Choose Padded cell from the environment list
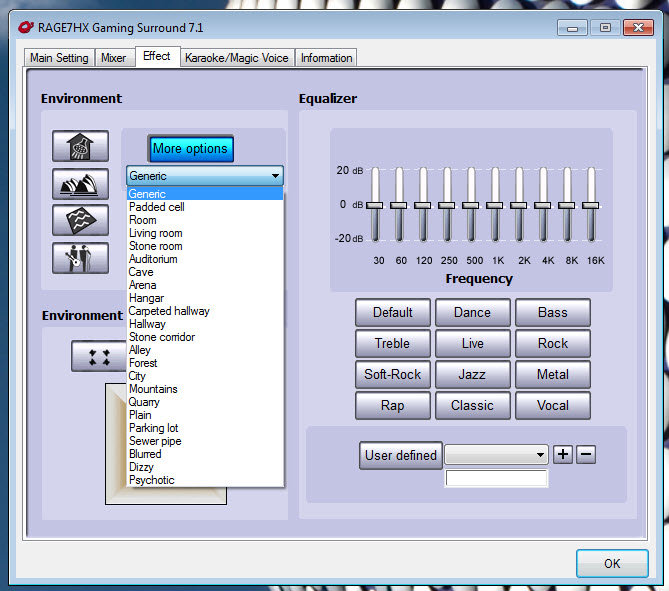Image resolution: width=669 pixels, height=591 pixels. pos(205,207)
